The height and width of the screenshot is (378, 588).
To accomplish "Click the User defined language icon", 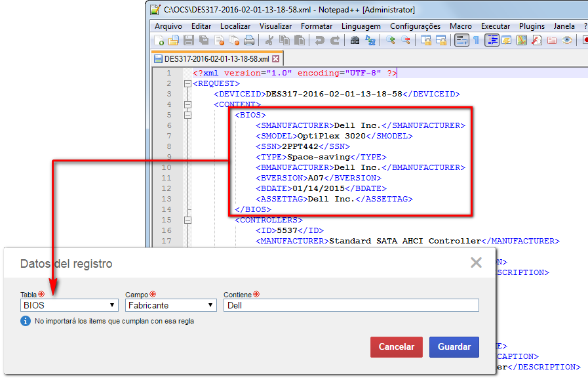I will [x=507, y=40].
